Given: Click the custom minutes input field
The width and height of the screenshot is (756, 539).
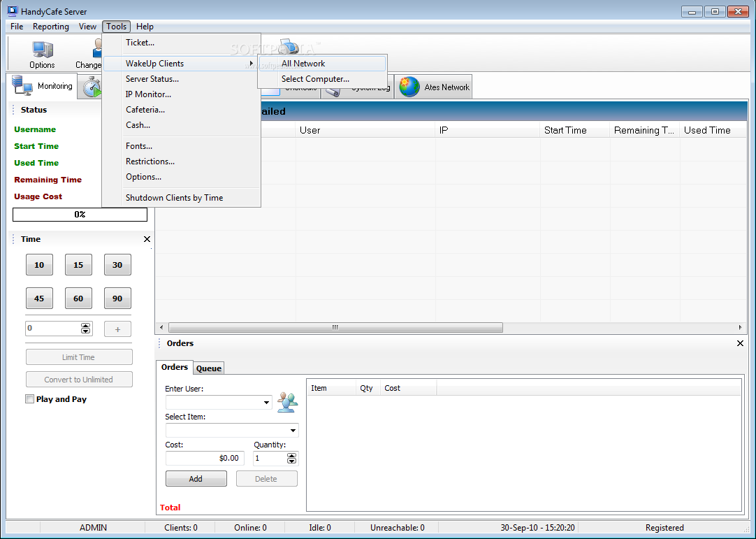Looking at the screenshot, I should (53, 328).
